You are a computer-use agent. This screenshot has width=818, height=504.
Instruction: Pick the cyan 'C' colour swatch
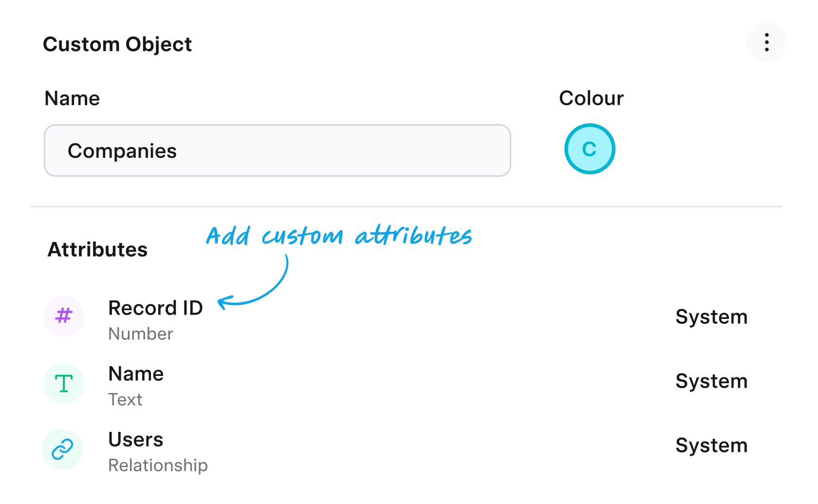tap(590, 149)
